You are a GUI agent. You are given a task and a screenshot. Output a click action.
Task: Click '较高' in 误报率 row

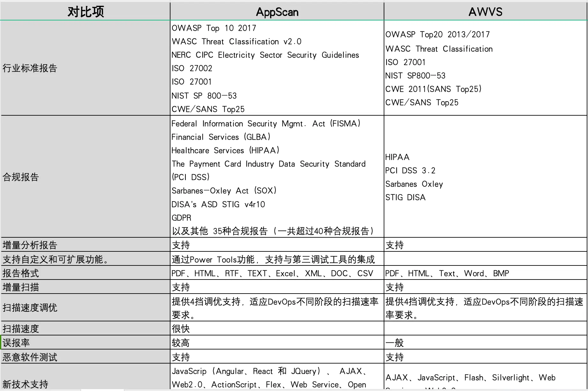coord(181,343)
